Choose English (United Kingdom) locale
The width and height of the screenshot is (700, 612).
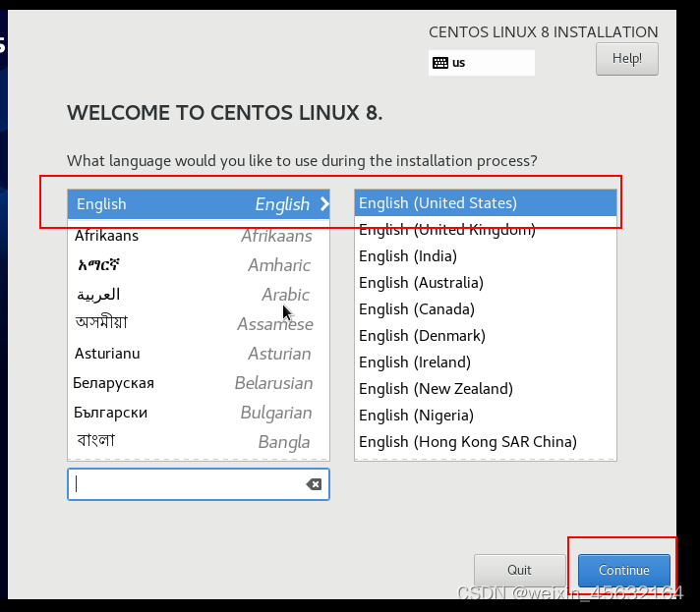pyautogui.click(x=486, y=230)
